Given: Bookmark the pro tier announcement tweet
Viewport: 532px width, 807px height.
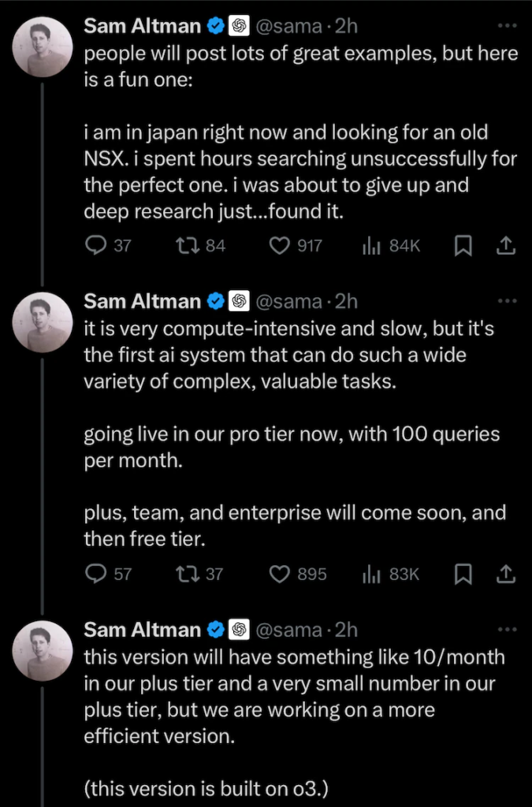Looking at the screenshot, I should [x=463, y=575].
